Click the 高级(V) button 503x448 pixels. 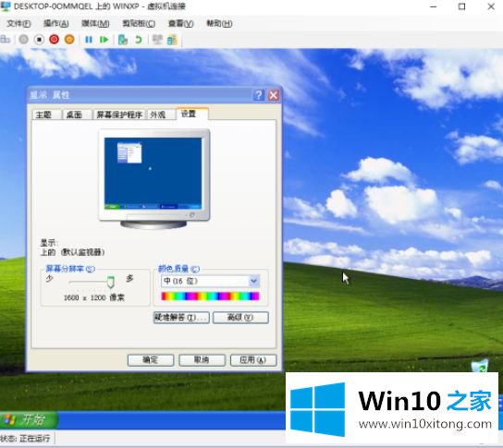(x=240, y=318)
